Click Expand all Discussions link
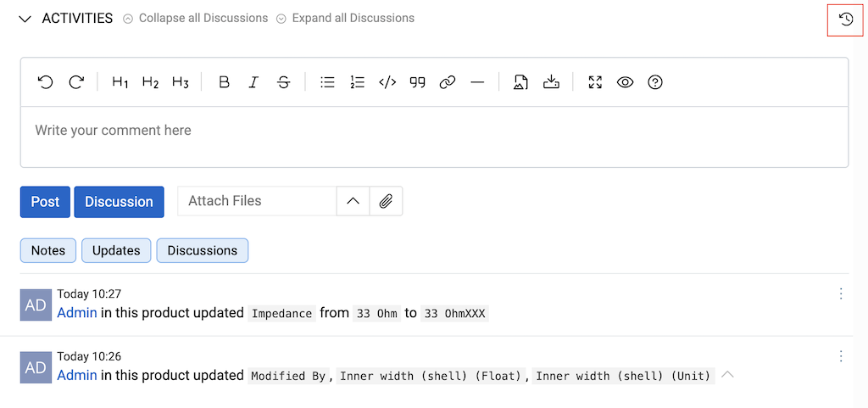Image resolution: width=868 pixels, height=408 pixels. click(x=345, y=18)
